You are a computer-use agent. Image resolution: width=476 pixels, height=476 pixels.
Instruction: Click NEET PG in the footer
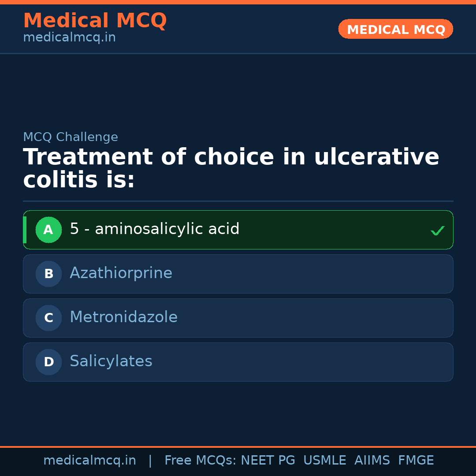click(268, 460)
